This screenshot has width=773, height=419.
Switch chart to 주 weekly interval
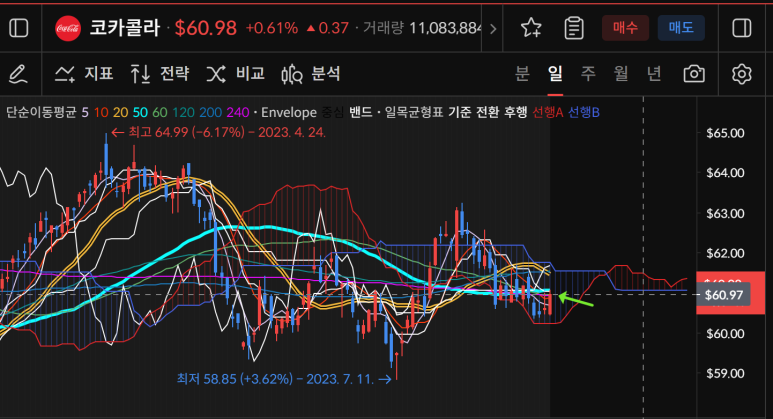click(588, 74)
